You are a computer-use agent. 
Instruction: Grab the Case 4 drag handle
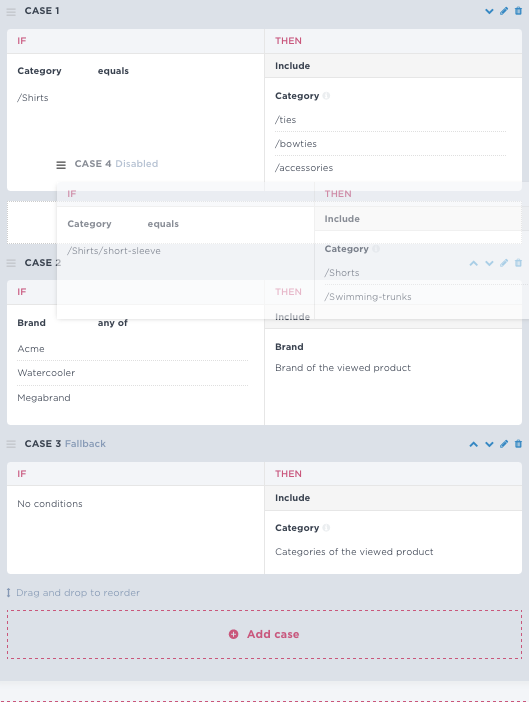(61, 165)
